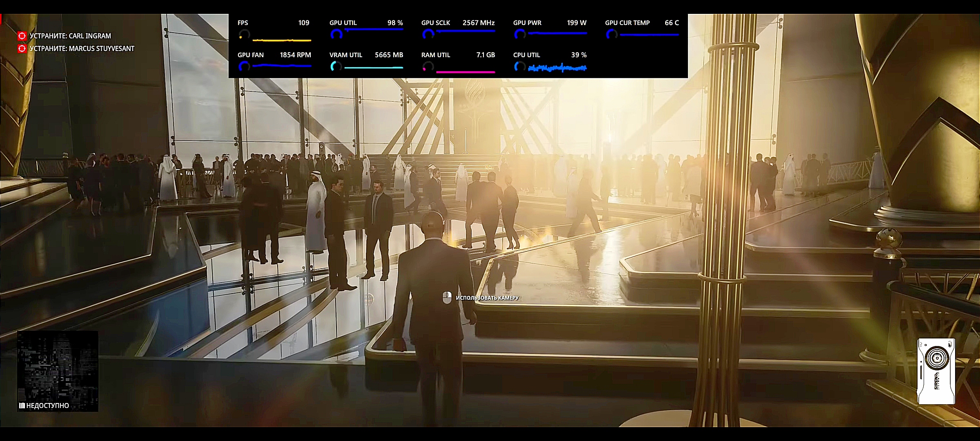Click the GPU FAN value 1854 RPM

click(x=295, y=55)
